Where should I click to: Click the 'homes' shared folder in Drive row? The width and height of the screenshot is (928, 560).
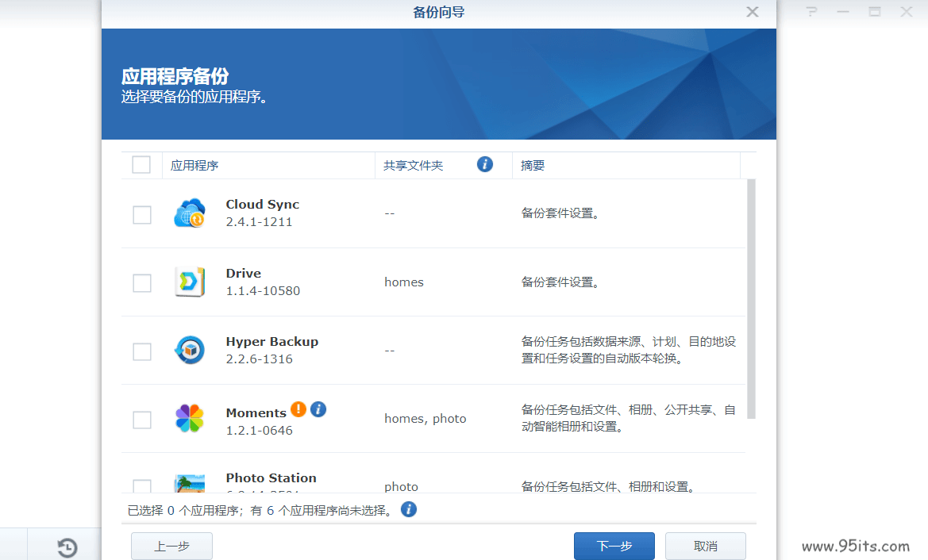403,282
